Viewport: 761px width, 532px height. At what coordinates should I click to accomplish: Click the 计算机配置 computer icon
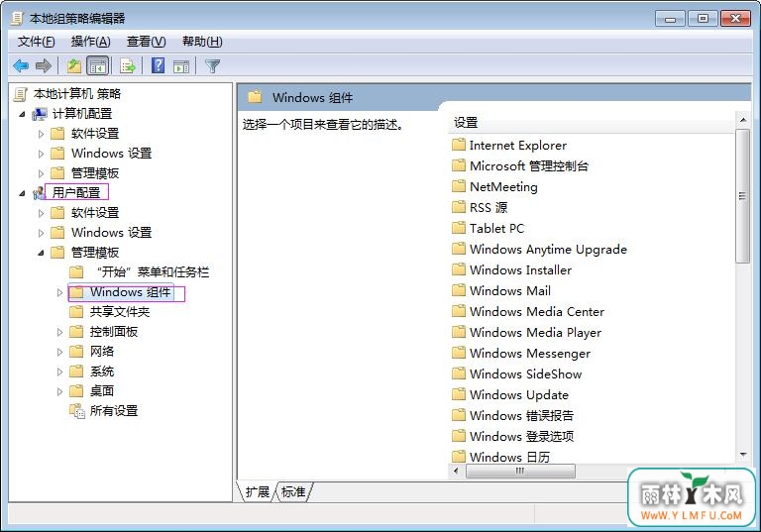(x=40, y=114)
